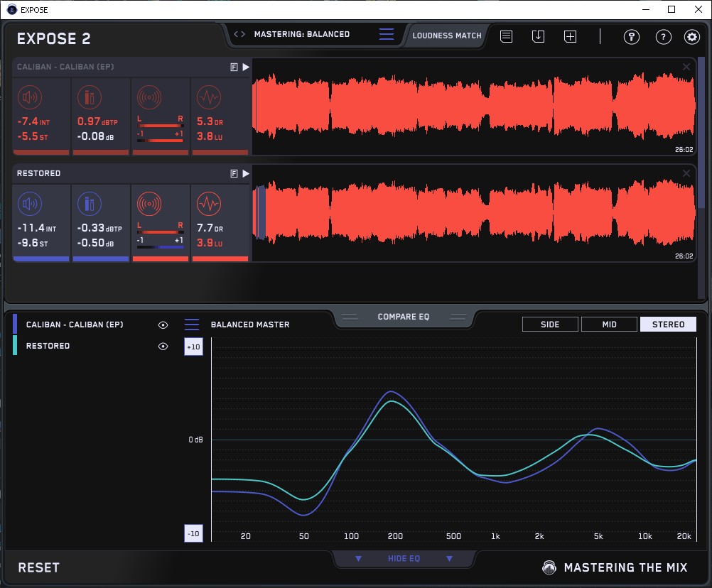
Task: Play the Restored track
Action: tap(246, 174)
